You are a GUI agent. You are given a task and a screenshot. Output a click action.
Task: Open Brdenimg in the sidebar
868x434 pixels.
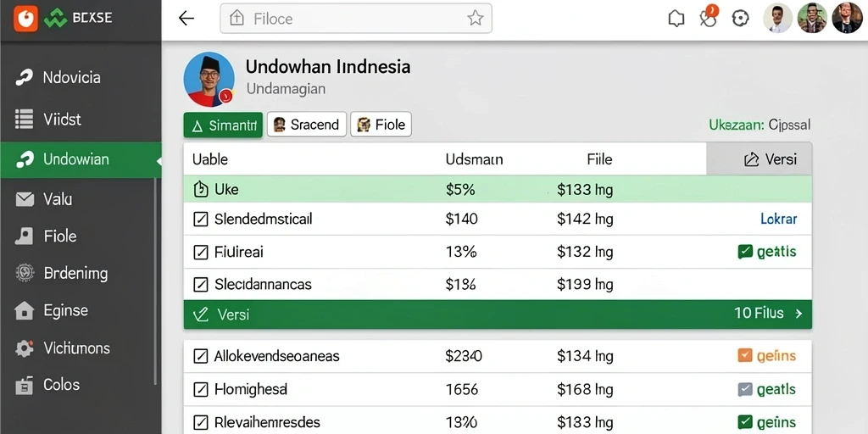81,273
